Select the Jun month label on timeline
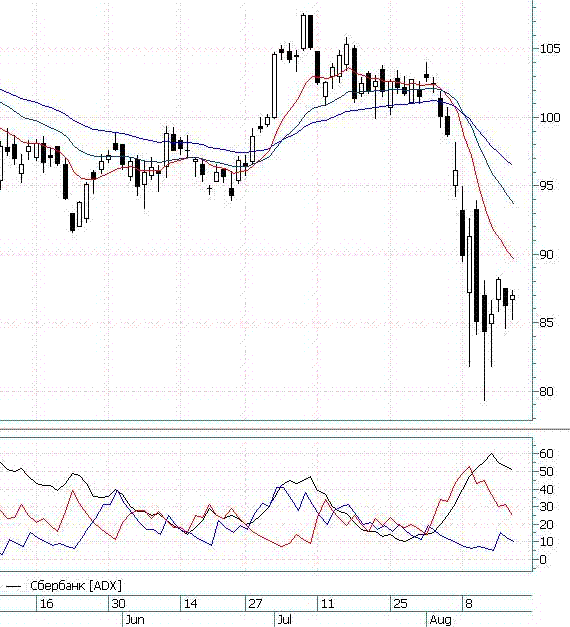Viewport: 570px width, 627px height. coord(135,620)
